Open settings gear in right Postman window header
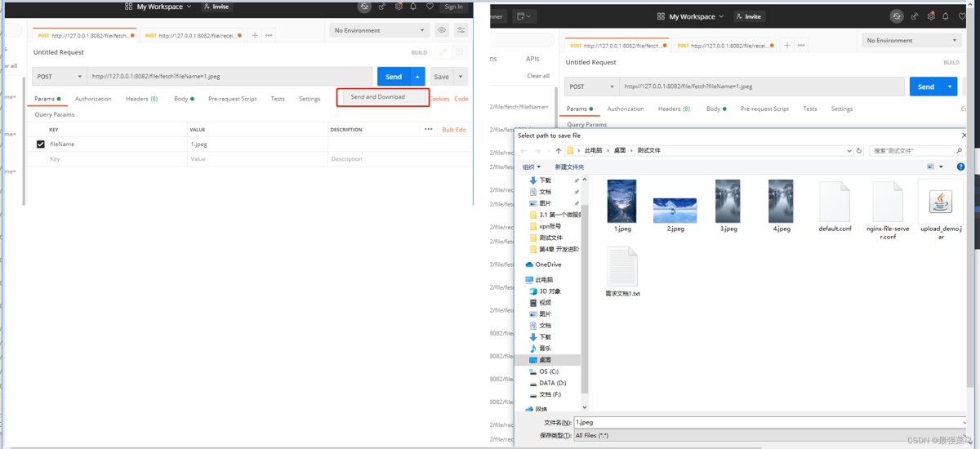This screenshot has width=980, height=449. [931, 16]
